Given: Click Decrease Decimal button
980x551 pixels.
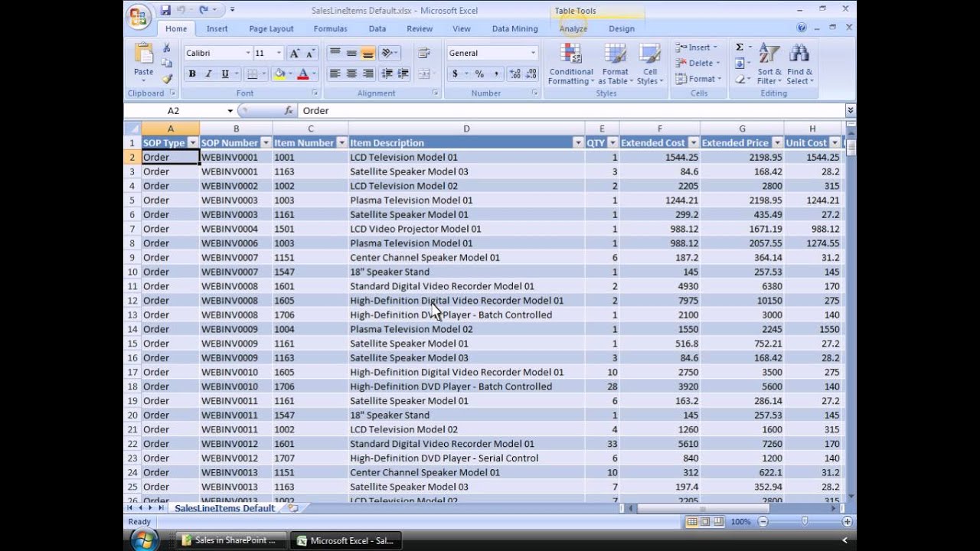Looking at the screenshot, I should click(x=531, y=74).
